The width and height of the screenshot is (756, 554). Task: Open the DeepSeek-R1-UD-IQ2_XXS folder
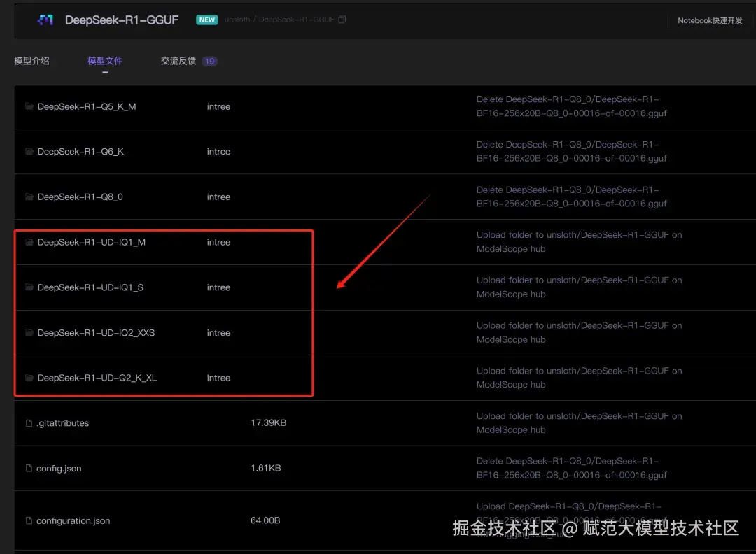(96, 333)
